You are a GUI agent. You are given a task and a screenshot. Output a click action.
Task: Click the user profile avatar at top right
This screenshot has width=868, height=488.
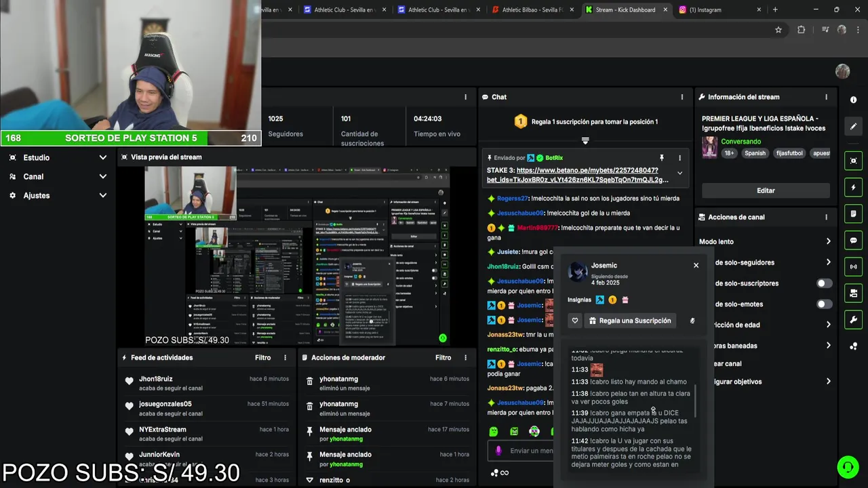[x=842, y=71]
